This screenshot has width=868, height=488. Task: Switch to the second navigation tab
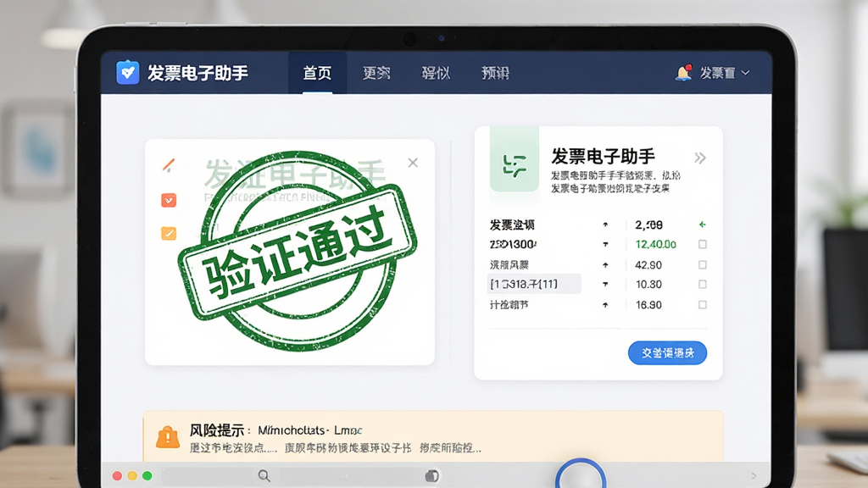pos(376,73)
